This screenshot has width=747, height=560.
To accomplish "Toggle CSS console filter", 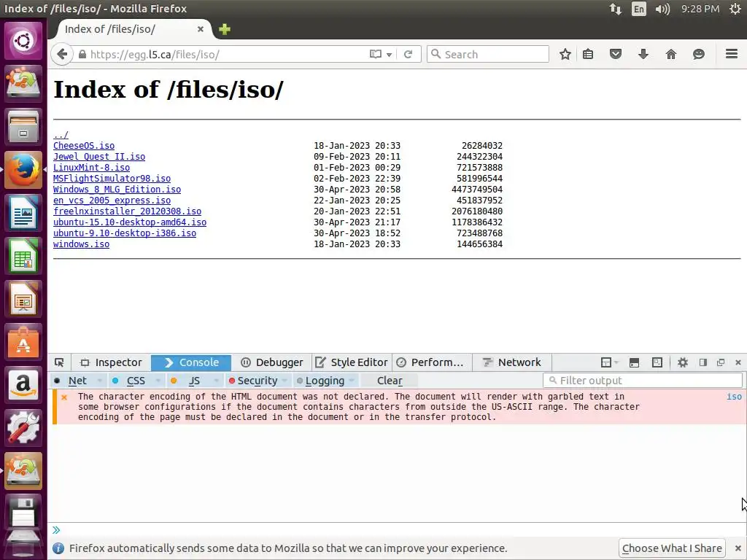I will pyautogui.click(x=130, y=381).
